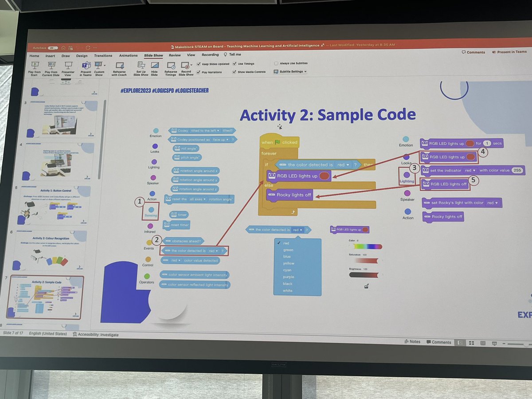
Task: Uncheck Keep Slides Updated
Action: [x=198, y=64]
